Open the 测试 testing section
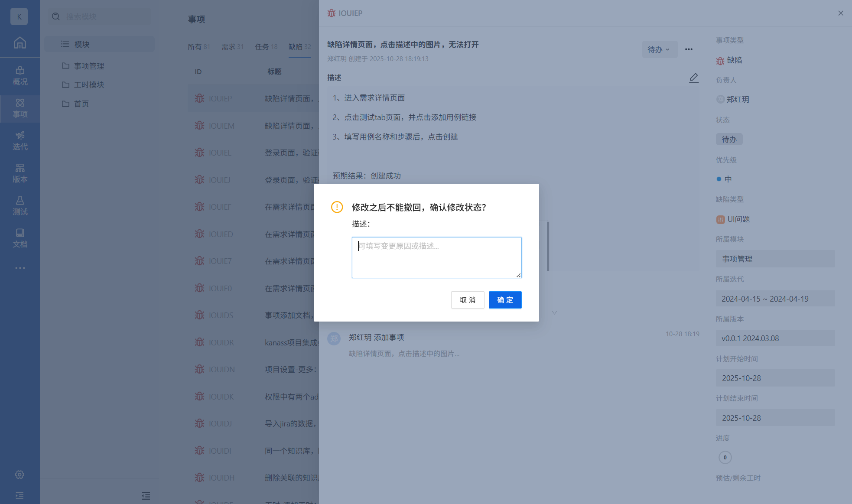The image size is (852, 504). pyautogui.click(x=20, y=206)
